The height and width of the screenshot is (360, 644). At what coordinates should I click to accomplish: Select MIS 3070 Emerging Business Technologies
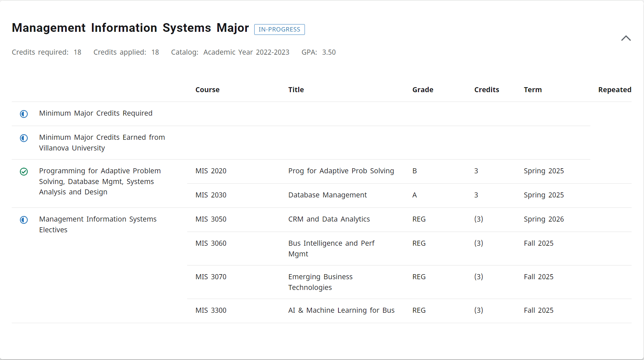211,277
